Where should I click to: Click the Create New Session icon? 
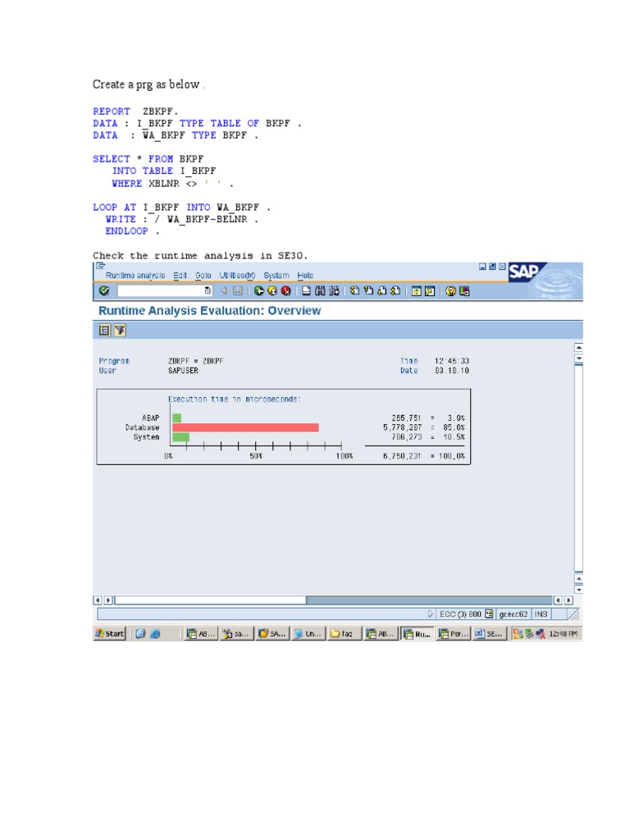pyautogui.click(x=416, y=291)
